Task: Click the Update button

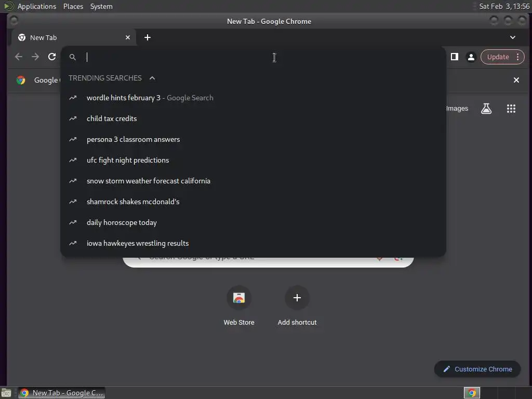Action: tap(498, 57)
